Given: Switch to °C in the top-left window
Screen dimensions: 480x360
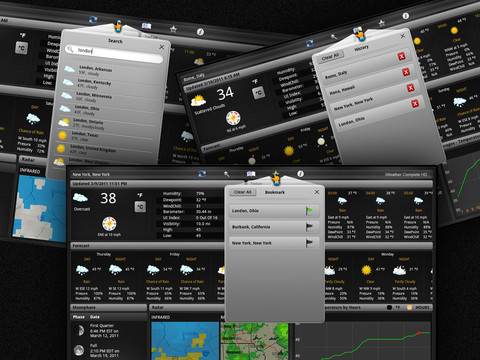Looking at the screenshot, I should [21, 48].
